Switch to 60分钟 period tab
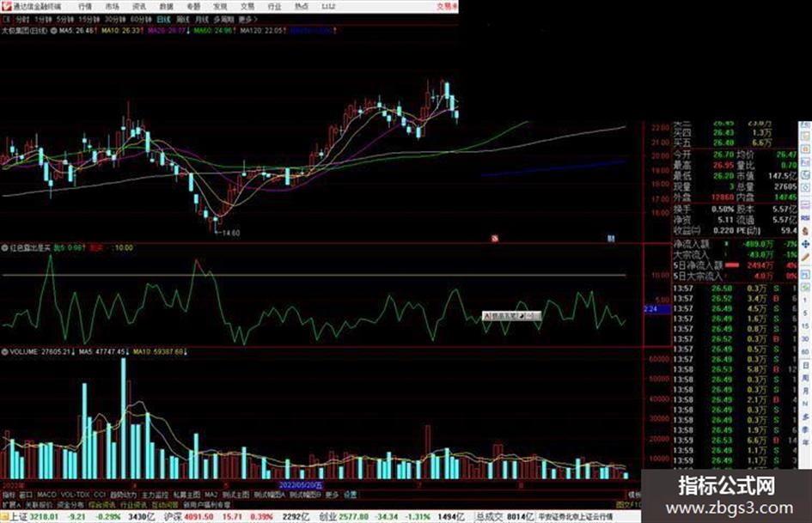 tap(141, 19)
